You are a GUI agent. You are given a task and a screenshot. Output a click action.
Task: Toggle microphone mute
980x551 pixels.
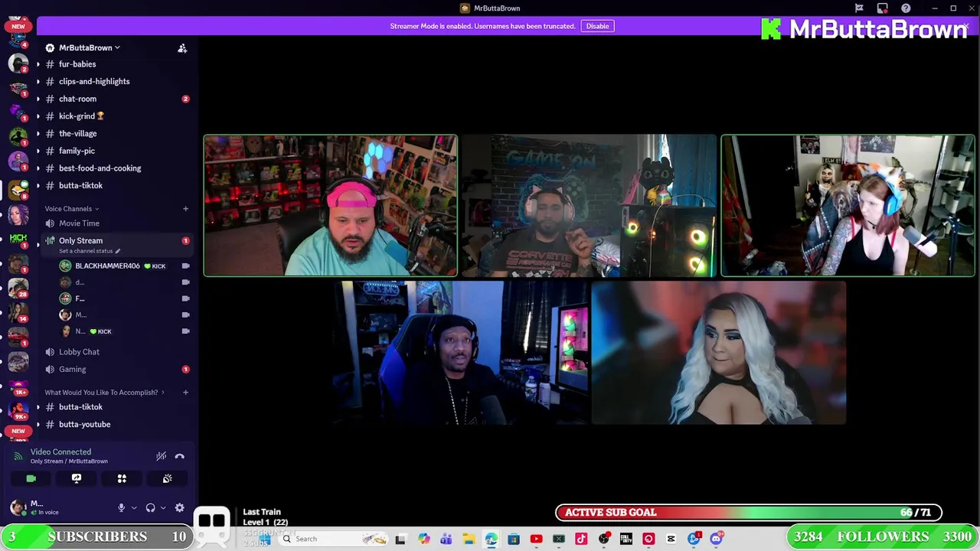121,507
